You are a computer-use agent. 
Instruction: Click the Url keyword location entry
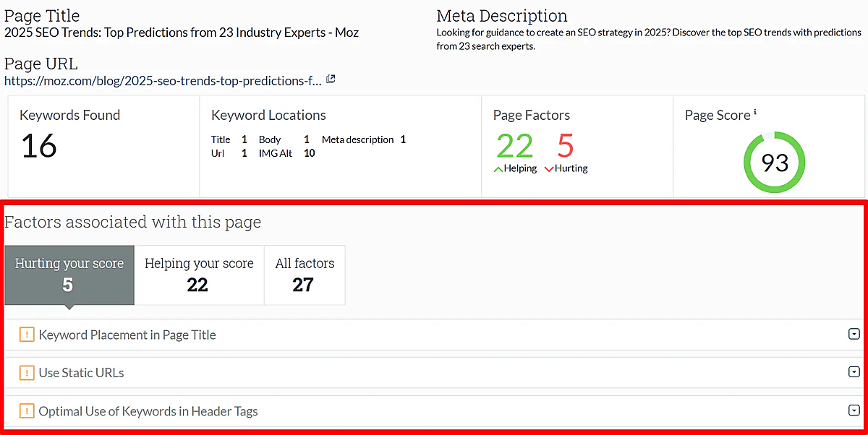click(x=229, y=153)
